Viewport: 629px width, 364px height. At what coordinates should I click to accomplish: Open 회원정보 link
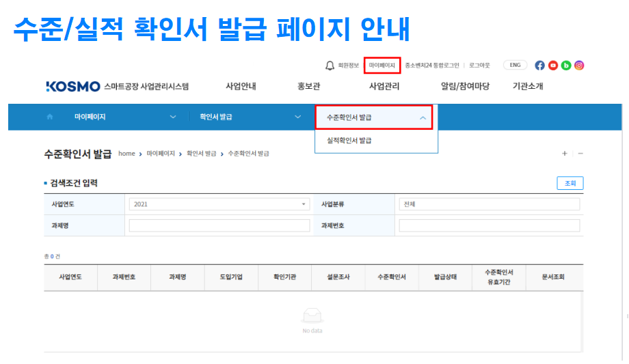[x=348, y=66]
